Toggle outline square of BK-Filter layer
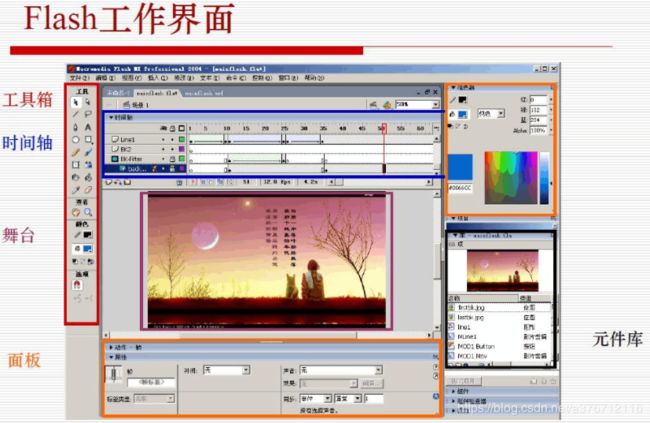Image resolution: width=650 pixels, height=423 pixels. (182, 159)
